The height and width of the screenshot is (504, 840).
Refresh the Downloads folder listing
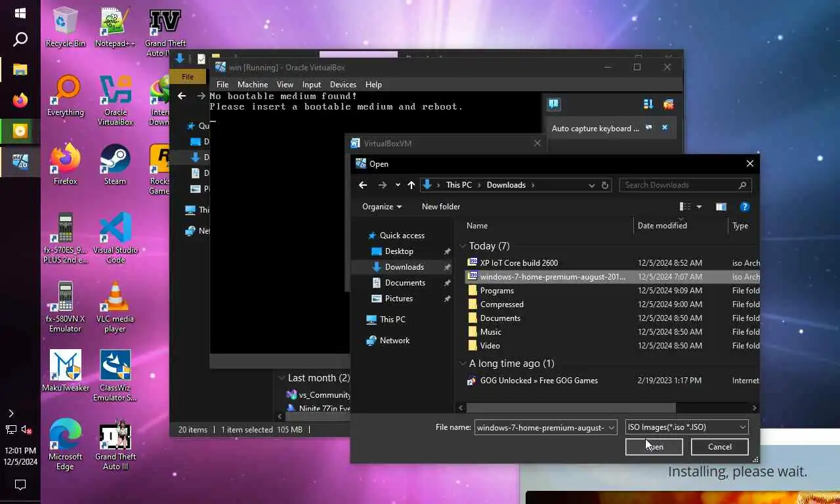605,185
